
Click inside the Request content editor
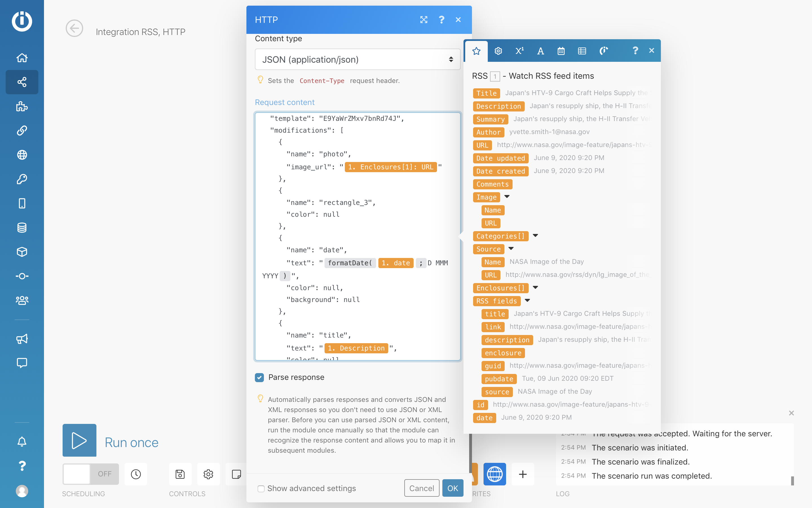358,237
